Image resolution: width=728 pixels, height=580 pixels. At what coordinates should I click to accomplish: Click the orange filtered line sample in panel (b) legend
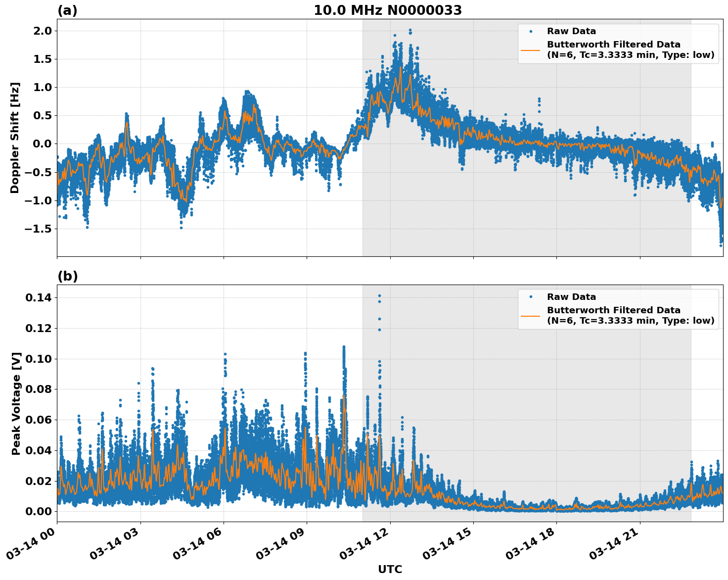tap(531, 316)
